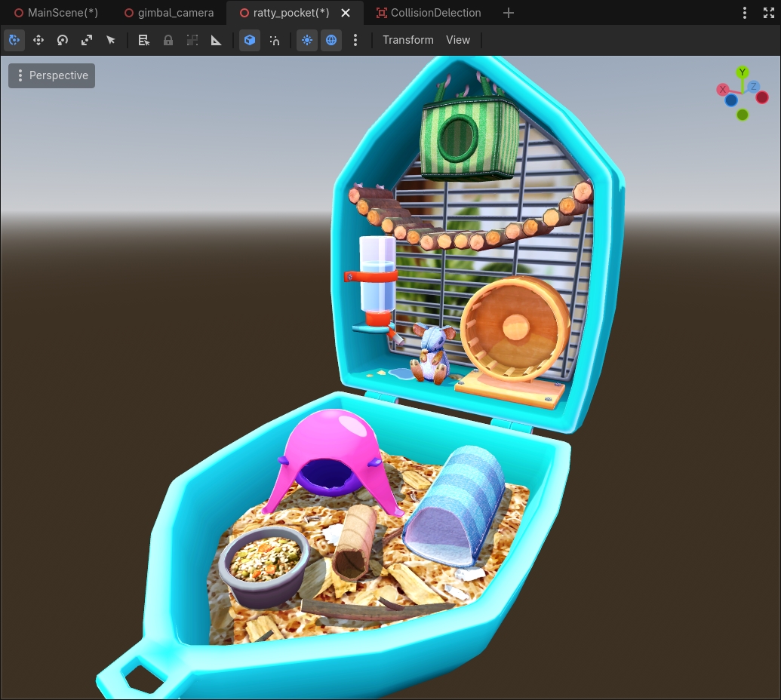Screen dimensions: 781x700
Task: Open the scene tabs overflow menu
Action: pyautogui.click(x=745, y=13)
